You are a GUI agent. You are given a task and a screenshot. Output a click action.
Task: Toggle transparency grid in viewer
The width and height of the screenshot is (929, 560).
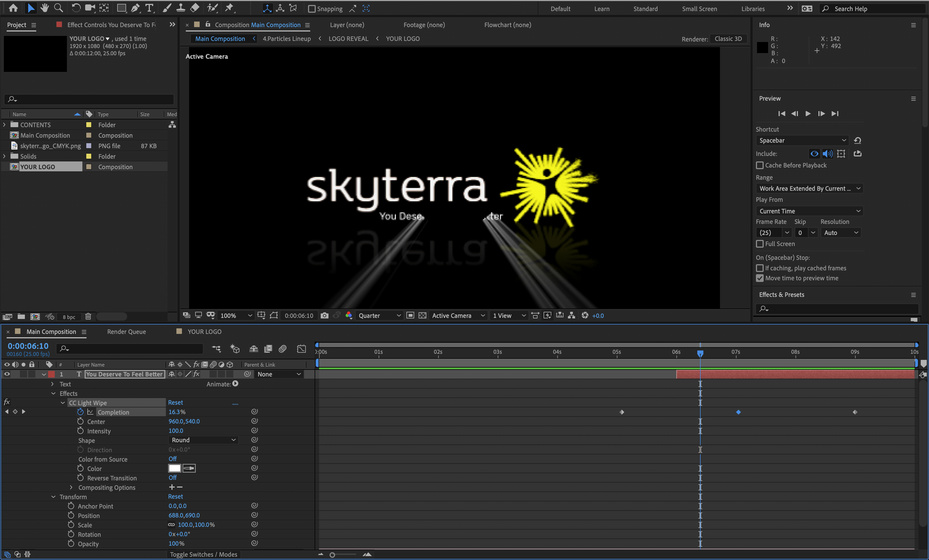[423, 315]
